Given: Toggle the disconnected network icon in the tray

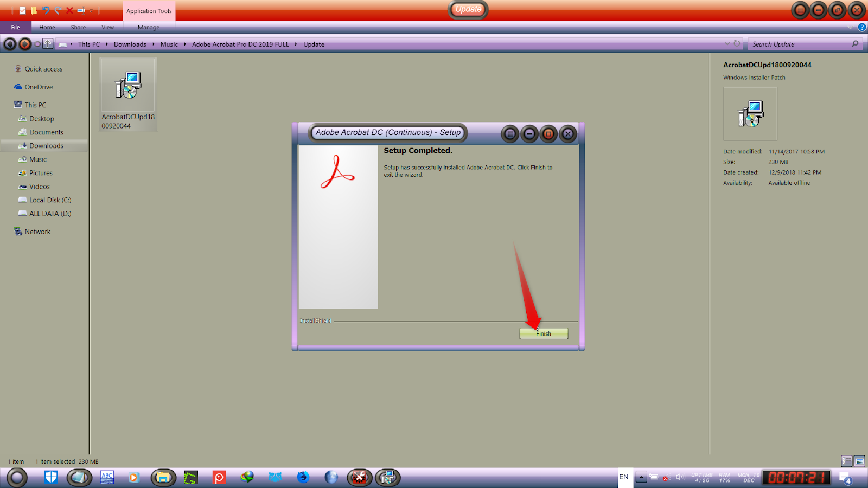Looking at the screenshot, I should coord(666,478).
